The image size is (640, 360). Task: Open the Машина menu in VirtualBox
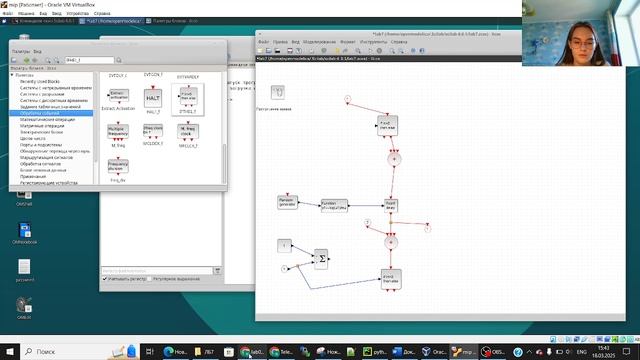pyautogui.click(x=26, y=13)
